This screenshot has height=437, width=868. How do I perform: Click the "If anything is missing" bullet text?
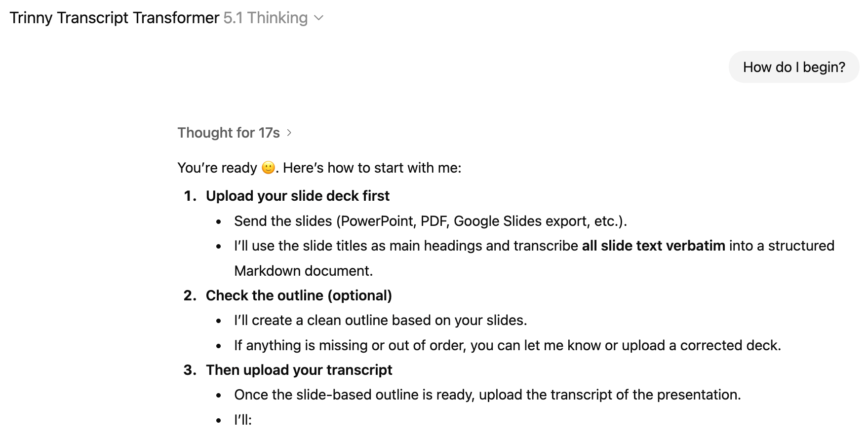tap(507, 345)
